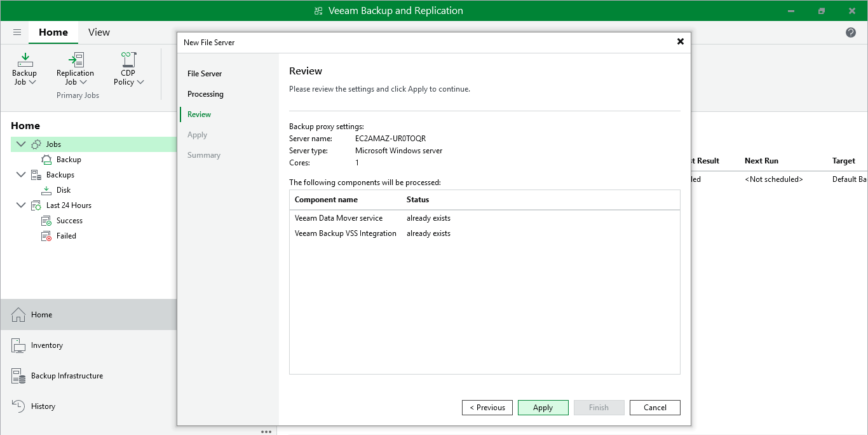
Task: Click the Next Run column header
Action: [761, 161]
